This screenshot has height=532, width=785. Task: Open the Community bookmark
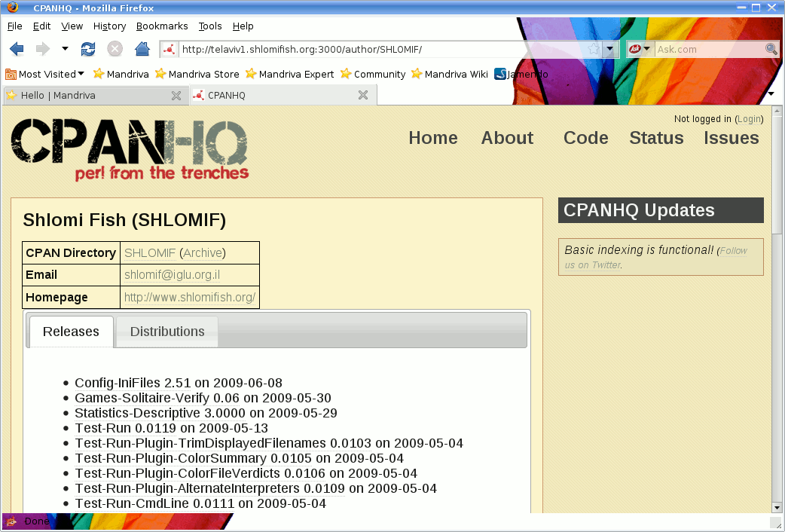(x=373, y=74)
